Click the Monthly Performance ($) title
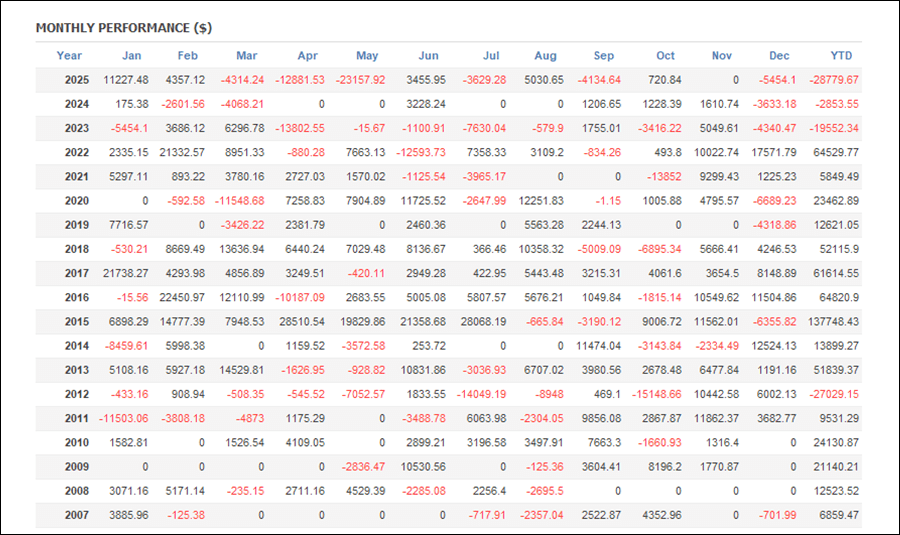The height and width of the screenshot is (535, 900). point(123,28)
